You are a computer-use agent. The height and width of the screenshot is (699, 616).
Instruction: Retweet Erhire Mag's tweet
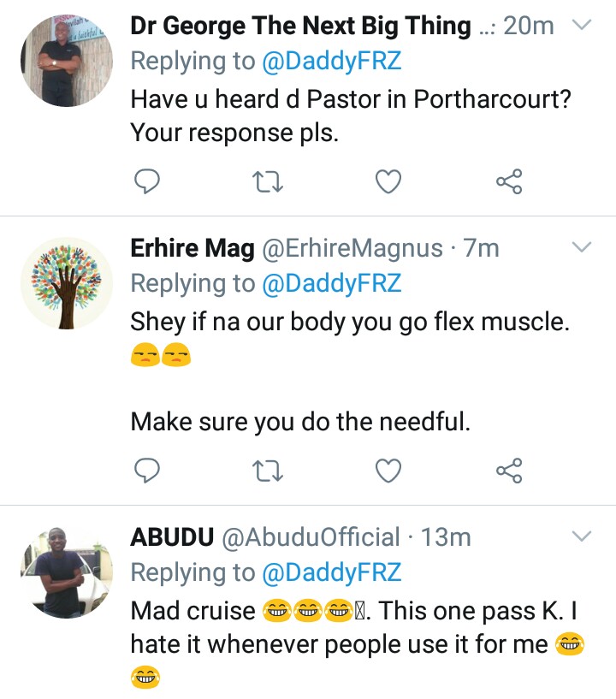tap(269, 470)
